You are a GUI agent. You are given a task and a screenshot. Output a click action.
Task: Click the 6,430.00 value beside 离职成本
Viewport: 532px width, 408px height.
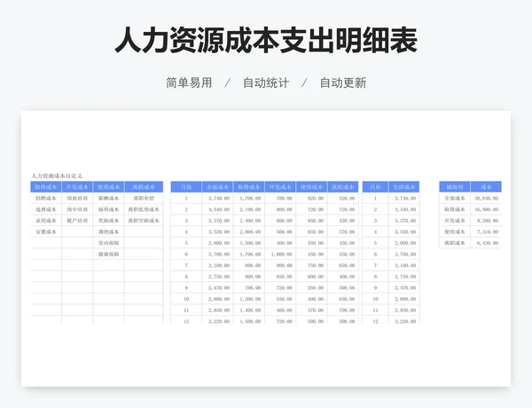click(486, 243)
